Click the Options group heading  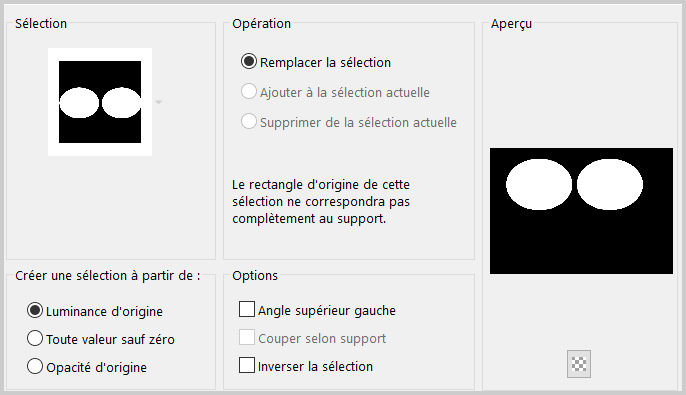(x=255, y=276)
